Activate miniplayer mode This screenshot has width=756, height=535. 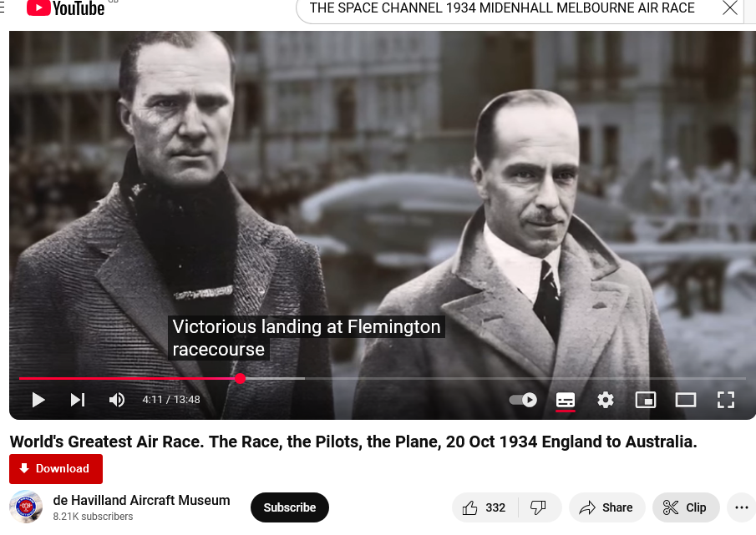646,400
